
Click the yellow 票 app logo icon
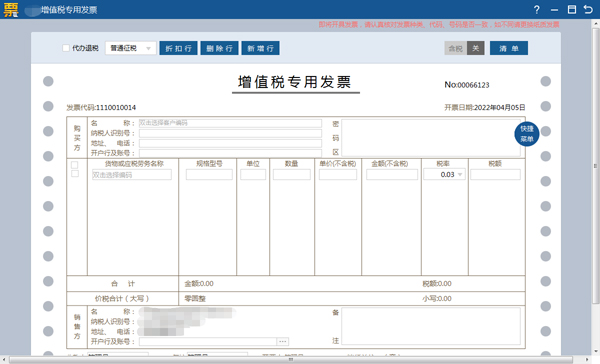pos(11,10)
